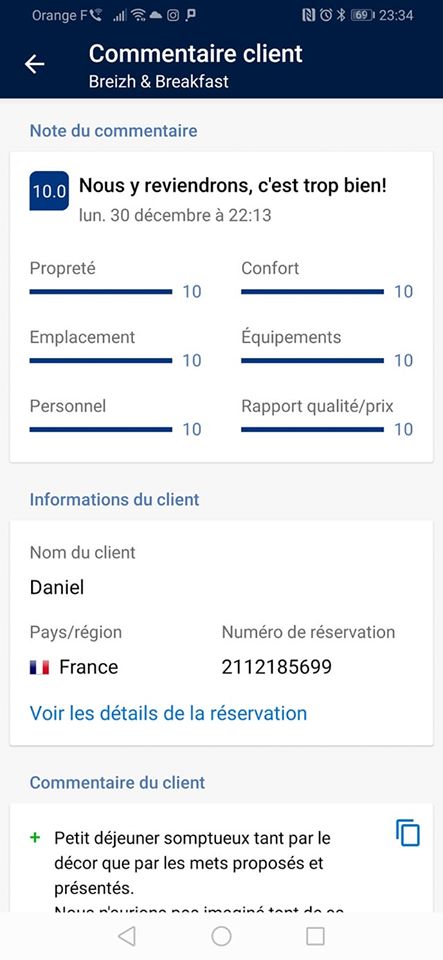The width and height of the screenshot is (443, 960).
Task: Tap the Commentaire client header title
Action: click(x=196, y=54)
